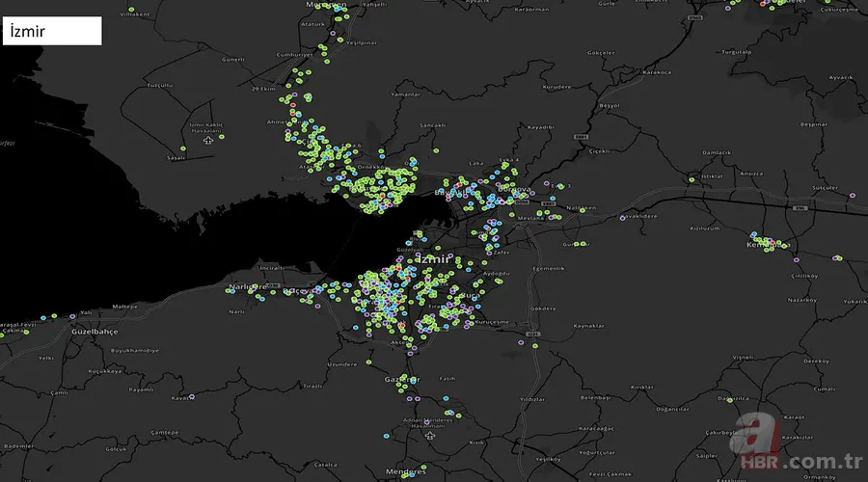Select the Aydoğdu neighborhood label
Screen dimensions: 868x482
496,274
